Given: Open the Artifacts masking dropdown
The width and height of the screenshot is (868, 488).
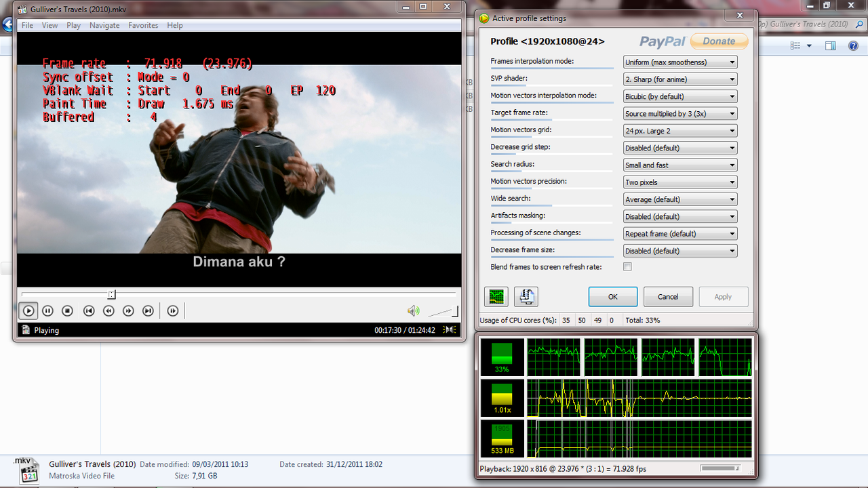Looking at the screenshot, I should pyautogui.click(x=680, y=217).
